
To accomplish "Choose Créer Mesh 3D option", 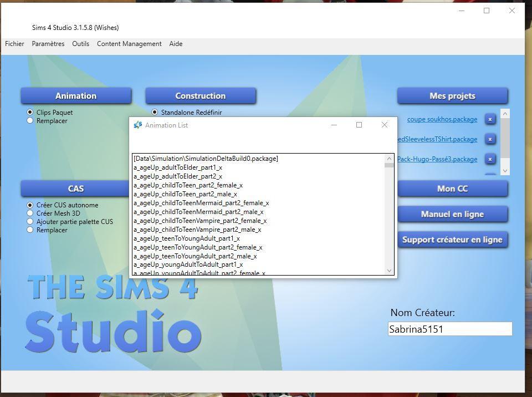I will point(30,213).
